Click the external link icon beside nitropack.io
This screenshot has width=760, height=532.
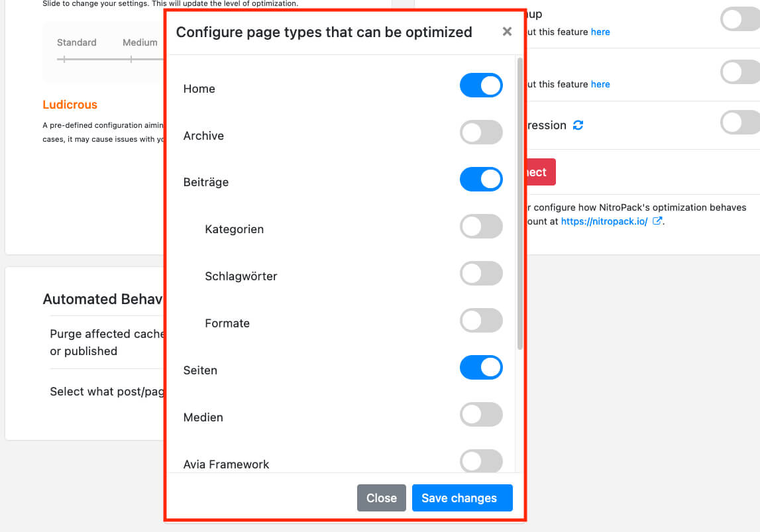(657, 221)
